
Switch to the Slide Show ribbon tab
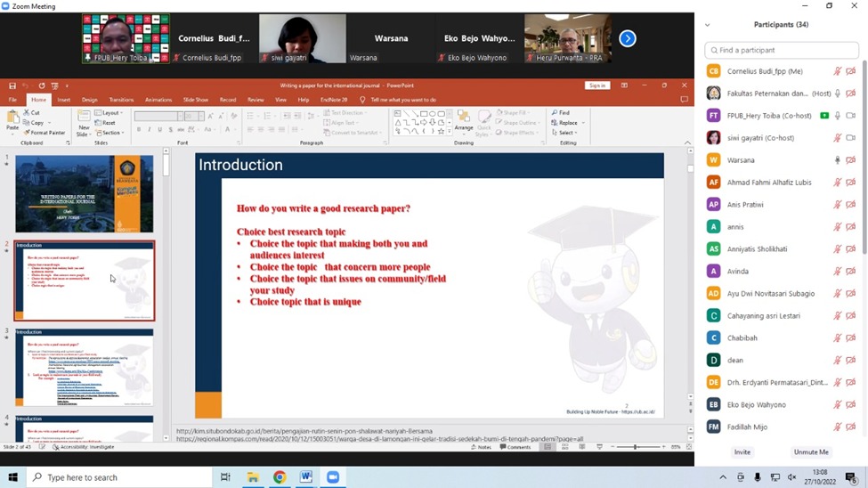[195, 100]
